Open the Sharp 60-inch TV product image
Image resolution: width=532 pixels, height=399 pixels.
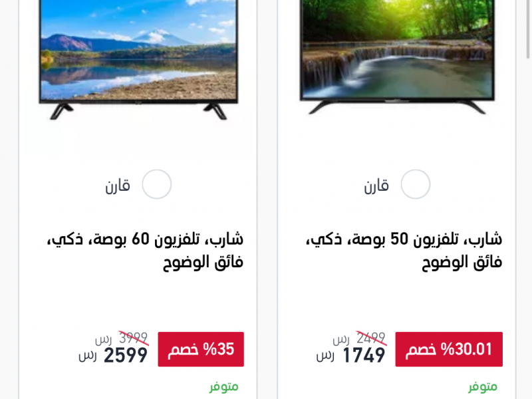(x=138, y=60)
